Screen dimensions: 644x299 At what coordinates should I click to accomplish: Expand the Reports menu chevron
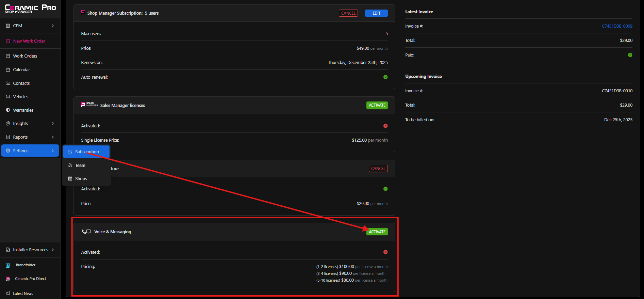coord(53,137)
